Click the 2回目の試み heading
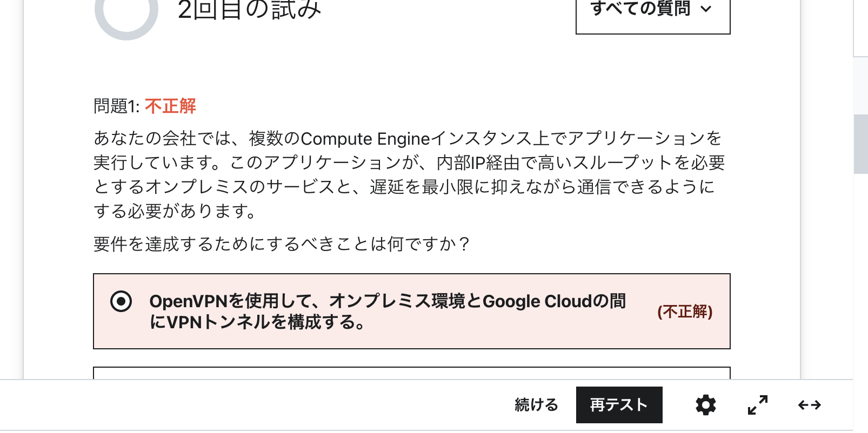The height and width of the screenshot is (433, 868). click(x=249, y=10)
